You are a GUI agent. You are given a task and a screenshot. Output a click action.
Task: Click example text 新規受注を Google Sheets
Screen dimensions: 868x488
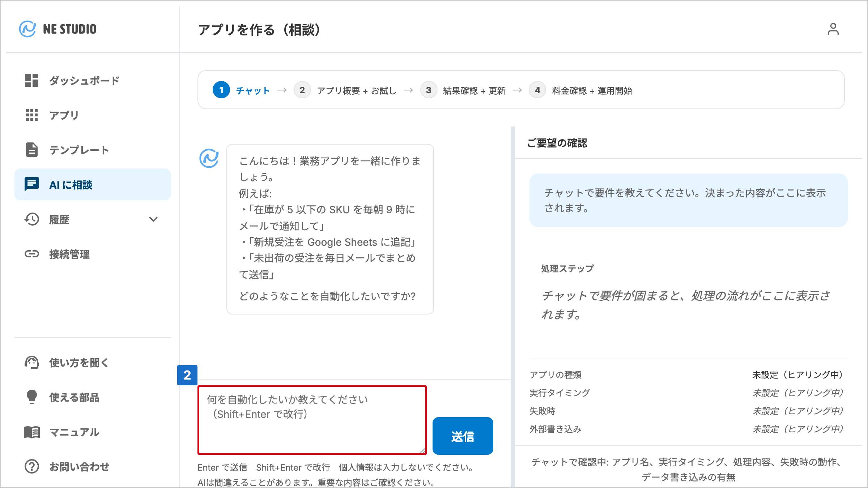pos(328,242)
